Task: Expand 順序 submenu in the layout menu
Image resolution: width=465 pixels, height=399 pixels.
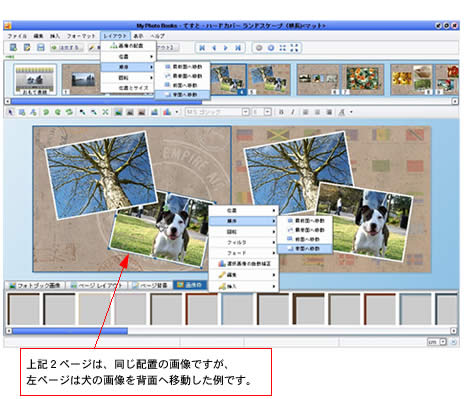Action: pyautogui.click(x=128, y=67)
